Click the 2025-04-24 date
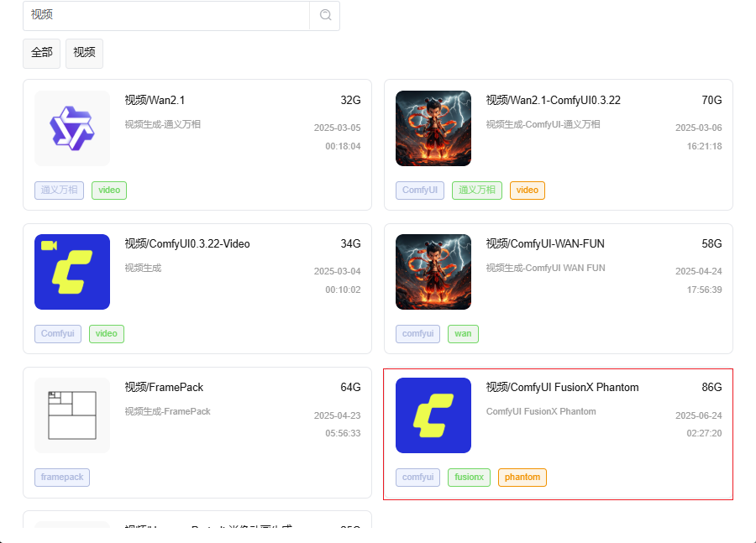 [x=699, y=271]
